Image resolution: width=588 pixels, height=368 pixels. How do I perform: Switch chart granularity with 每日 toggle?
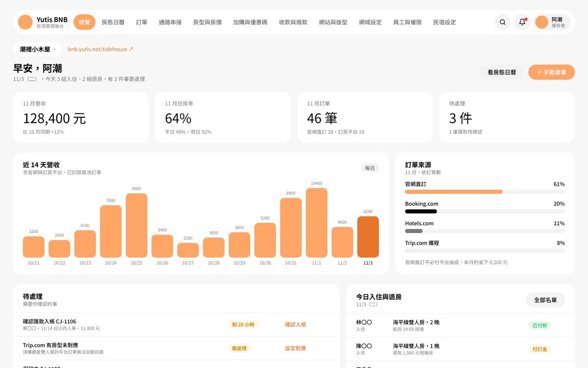370,168
